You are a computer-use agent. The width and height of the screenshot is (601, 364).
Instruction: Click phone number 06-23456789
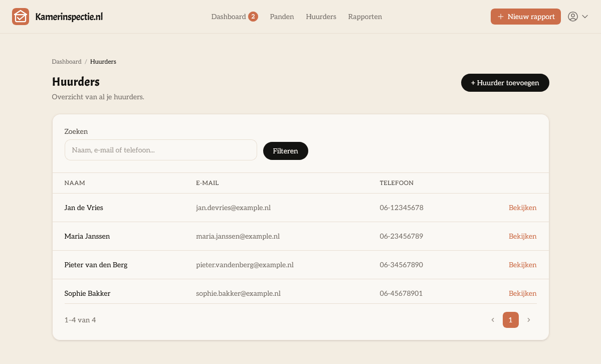(x=402, y=236)
